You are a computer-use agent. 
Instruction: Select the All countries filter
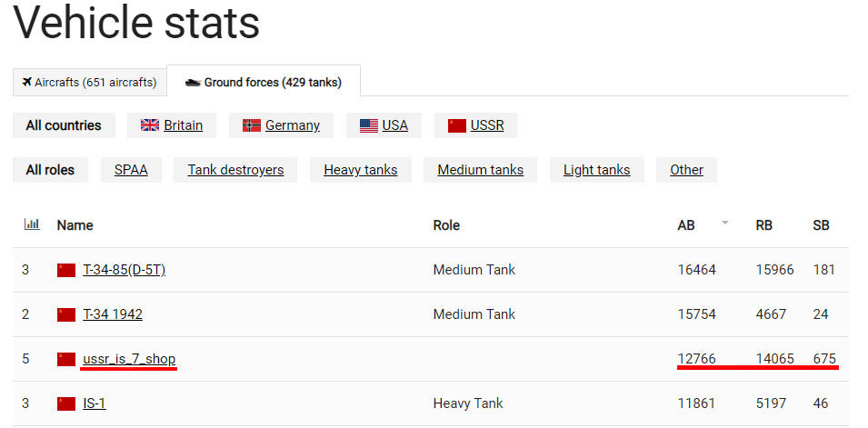[x=64, y=125]
